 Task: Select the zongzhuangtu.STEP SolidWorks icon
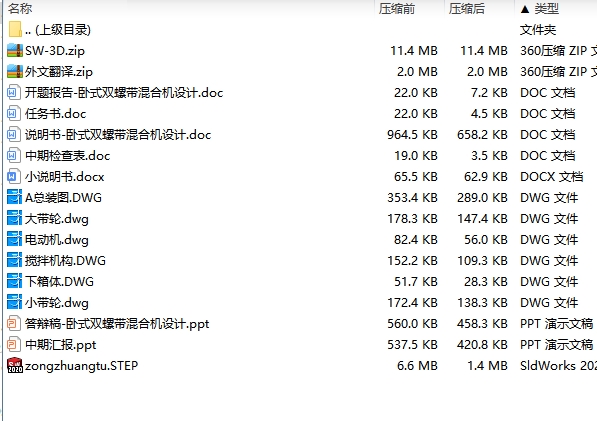(x=15, y=365)
